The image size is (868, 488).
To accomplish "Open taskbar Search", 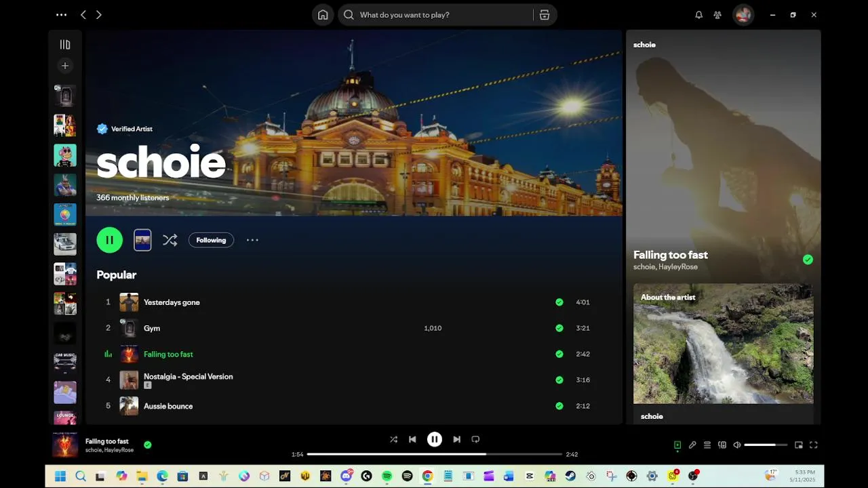I will [81, 476].
